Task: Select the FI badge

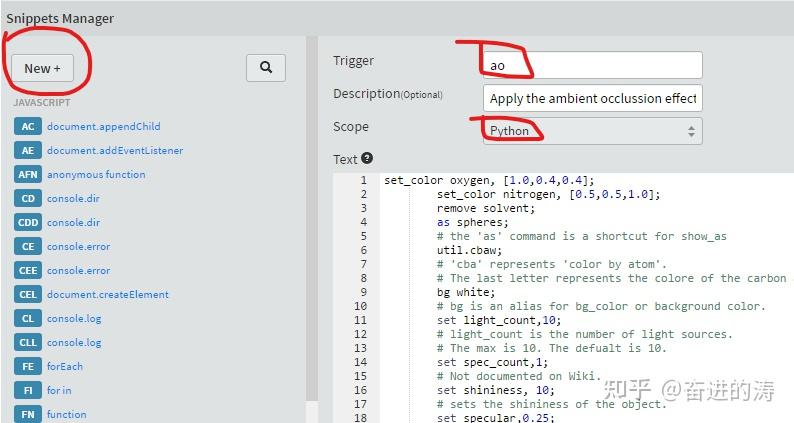Action: (x=28, y=391)
